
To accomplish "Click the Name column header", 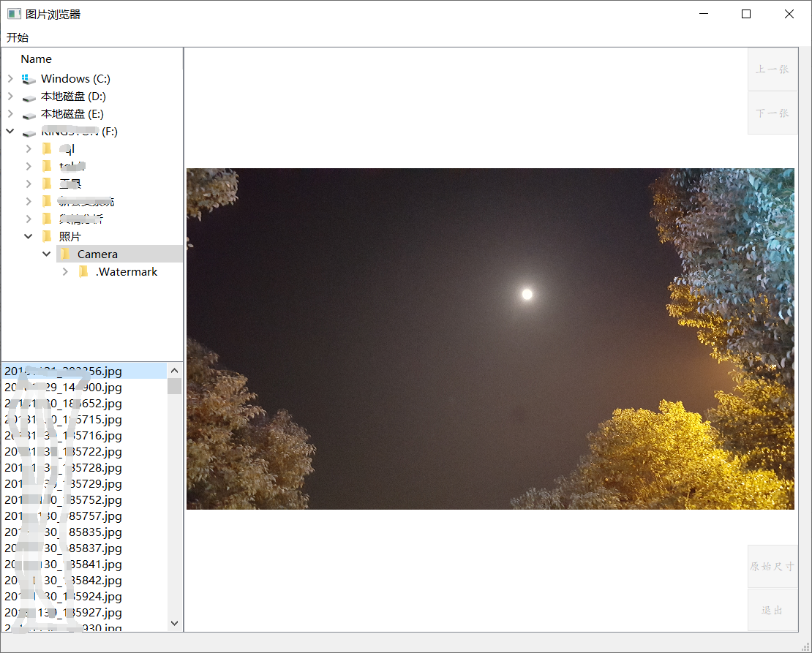I will (x=36, y=58).
